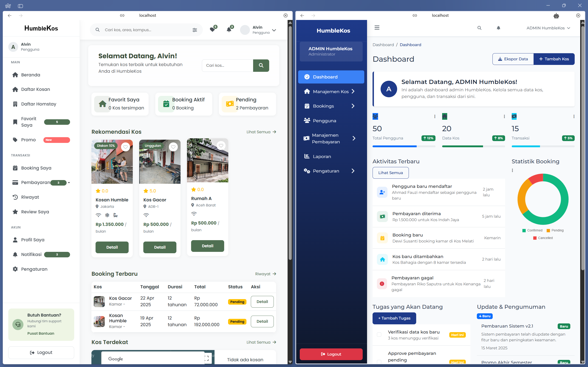The width and height of the screenshot is (588, 367).
Task: Click the search filter sliders icon
Action: (195, 30)
